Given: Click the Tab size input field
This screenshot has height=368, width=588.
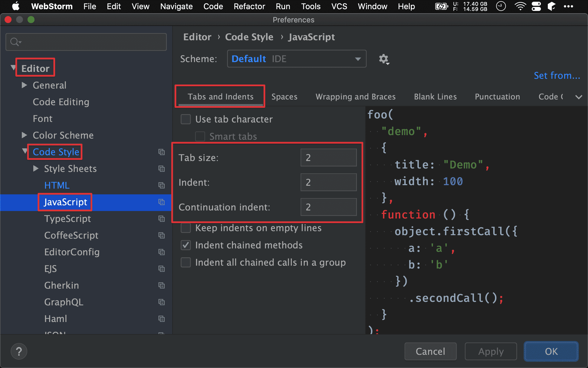Looking at the screenshot, I should click(328, 158).
